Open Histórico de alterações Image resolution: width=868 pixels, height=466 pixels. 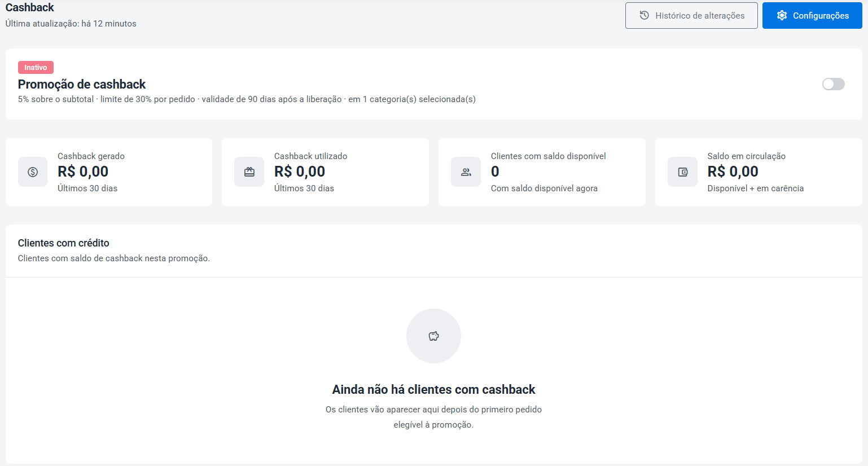pyautogui.click(x=691, y=16)
